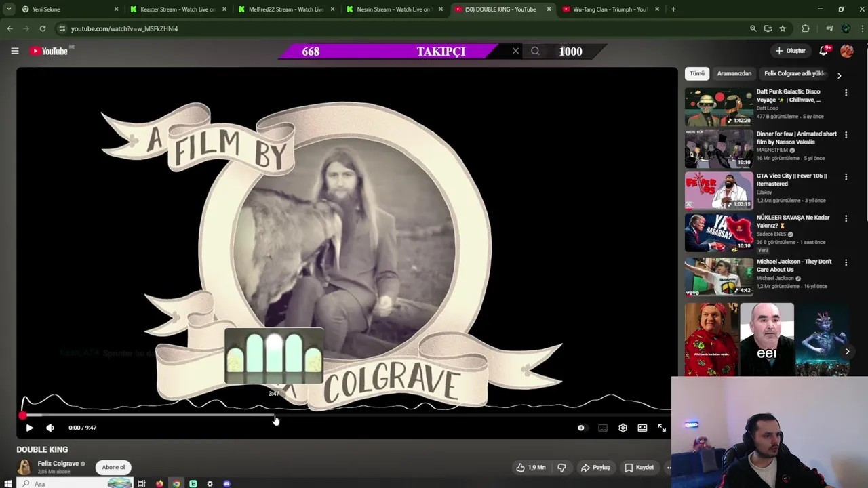This screenshot has height=488, width=868.
Task: Toggle the autoplay switch in the player
Action: tap(581, 428)
